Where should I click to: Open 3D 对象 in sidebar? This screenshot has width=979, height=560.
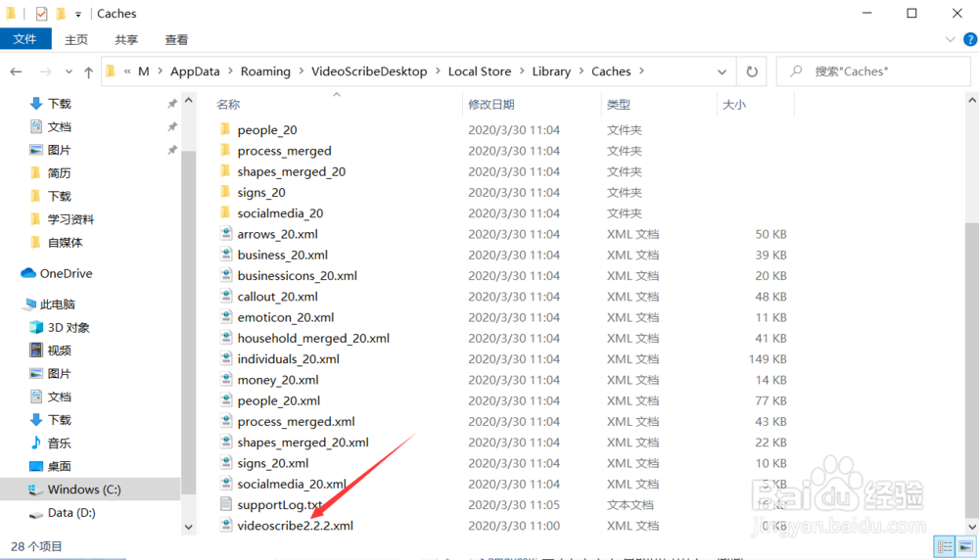coord(69,327)
